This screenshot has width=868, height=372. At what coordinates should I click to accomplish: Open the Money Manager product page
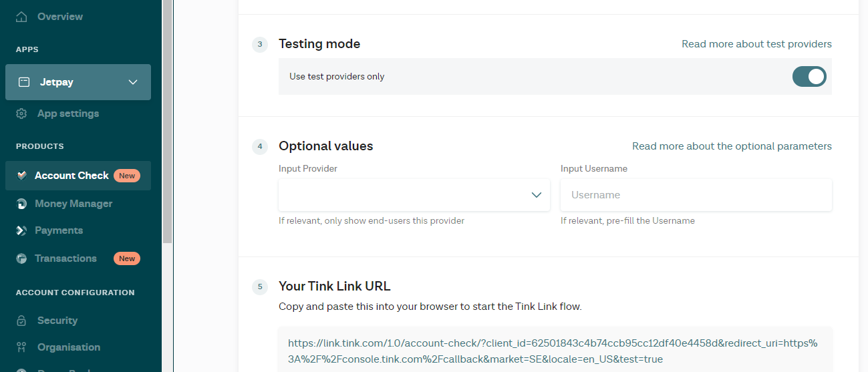point(74,204)
